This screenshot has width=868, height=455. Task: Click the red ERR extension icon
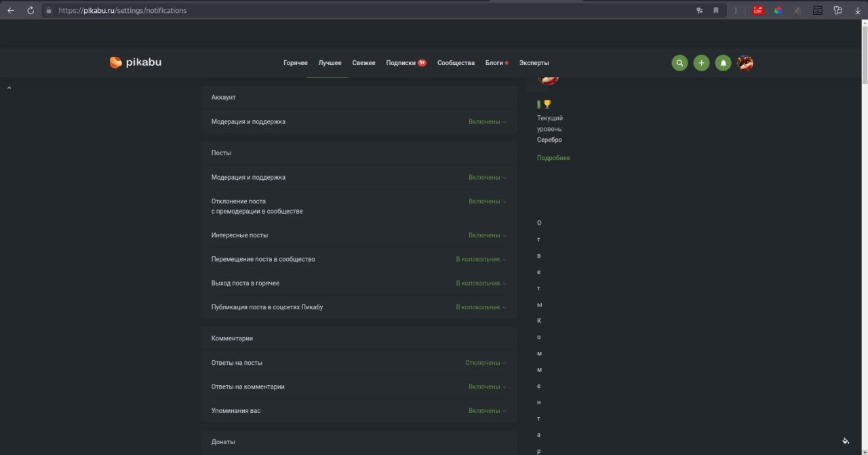click(758, 10)
